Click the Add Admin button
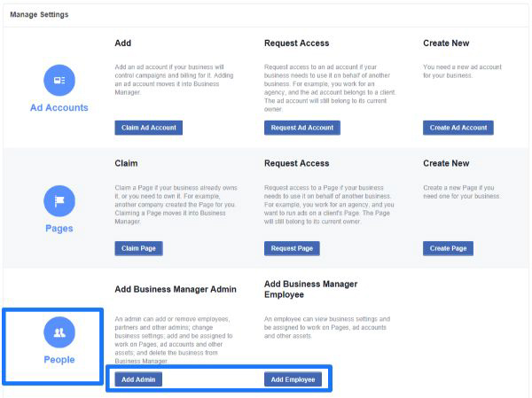The width and height of the screenshot is (532, 398). pyautogui.click(x=138, y=379)
